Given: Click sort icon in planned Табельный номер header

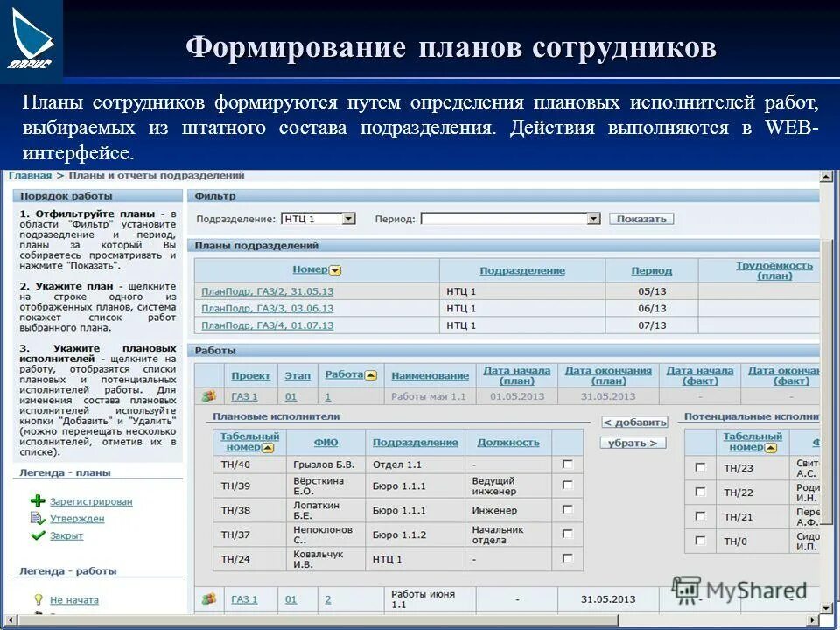Looking at the screenshot, I should [x=268, y=448].
